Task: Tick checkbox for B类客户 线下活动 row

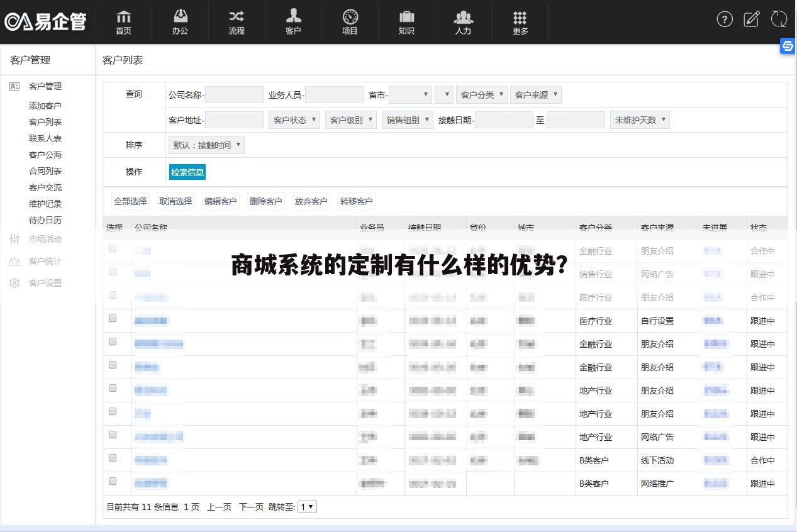Action: coord(113,458)
